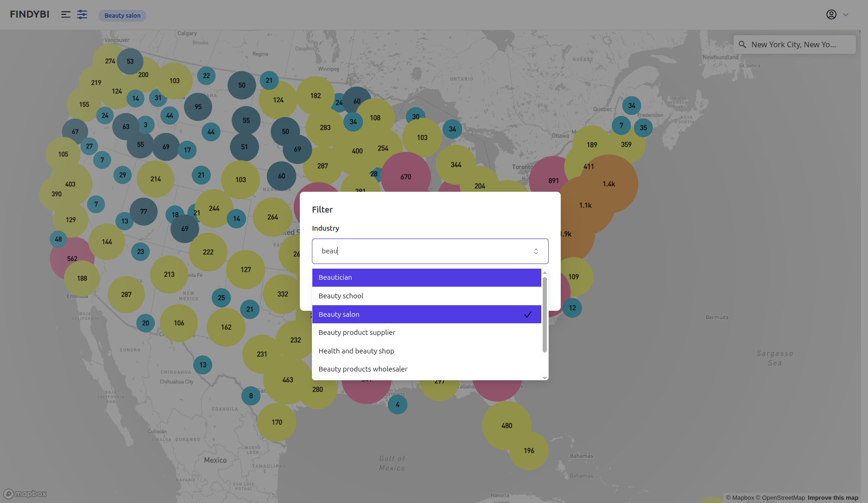Click the 1.1k orange cluster marker
The width and height of the screenshot is (868, 503).
click(x=585, y=205)
